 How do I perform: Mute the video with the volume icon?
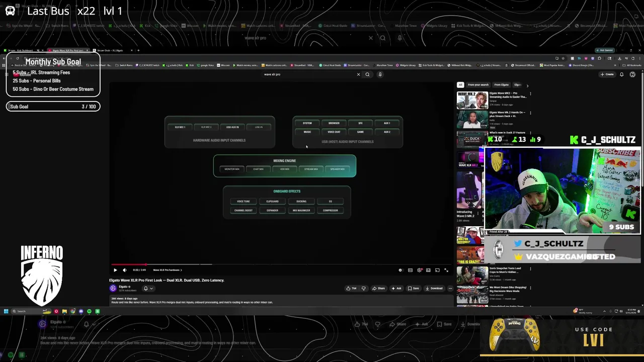125,270
